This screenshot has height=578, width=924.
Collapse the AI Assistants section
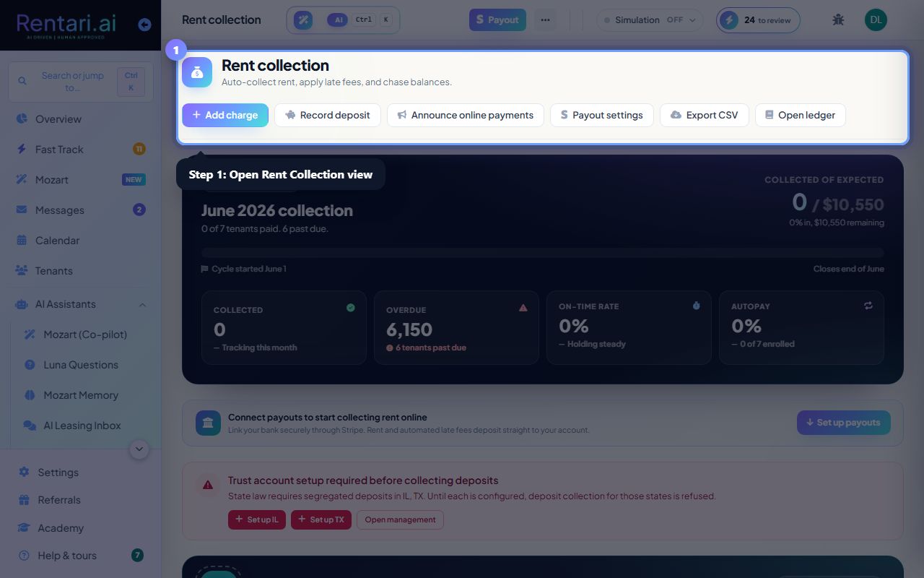coord(80,304)
